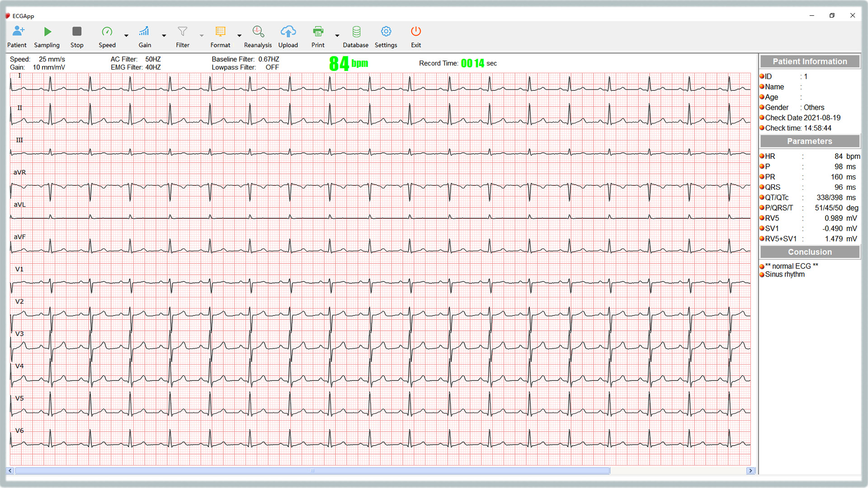868x488 pixels.
Task: Select the ID row in Patient Information
Action: (810, 76)
